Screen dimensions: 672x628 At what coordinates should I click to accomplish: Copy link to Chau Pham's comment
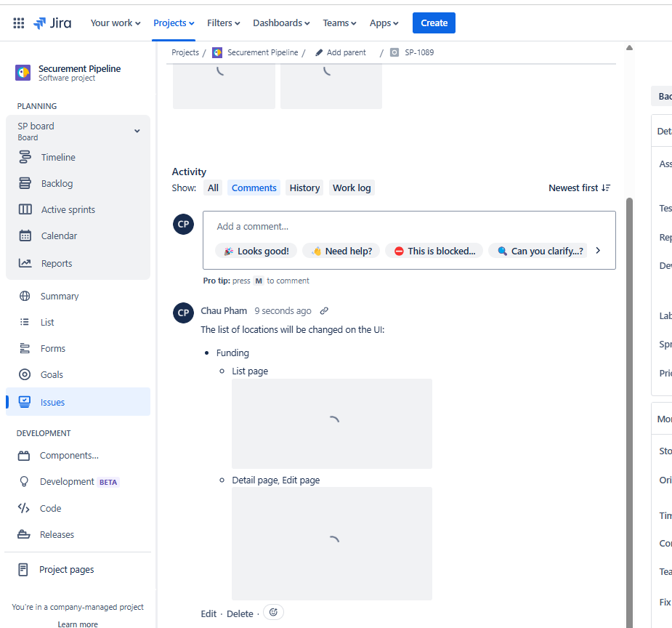tap(324, 311)
